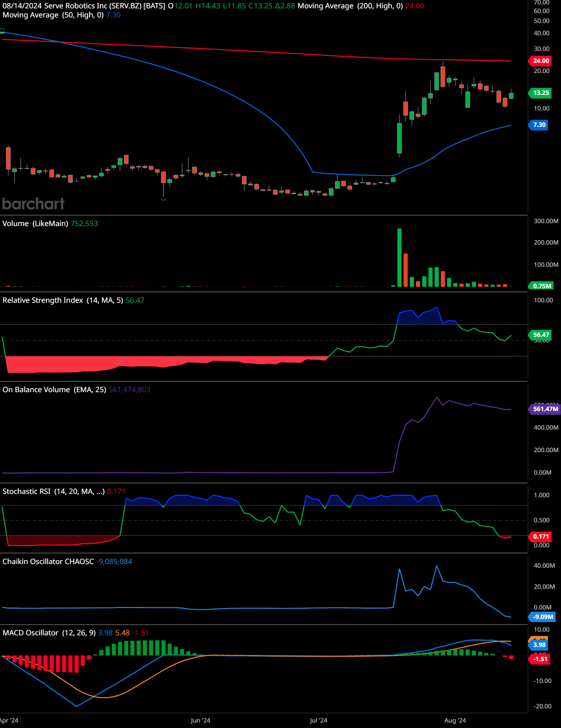Click the blue 7.30 moving average tag

(538, 125)
